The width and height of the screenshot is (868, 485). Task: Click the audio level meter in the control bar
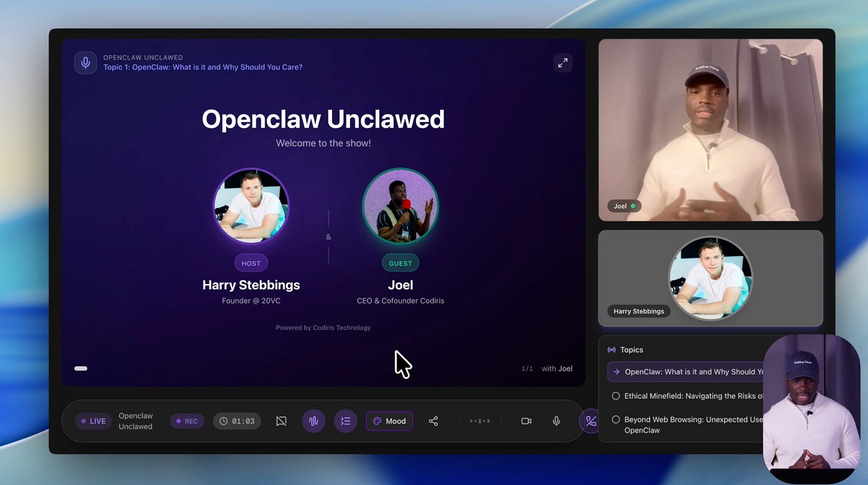[480, 421]
